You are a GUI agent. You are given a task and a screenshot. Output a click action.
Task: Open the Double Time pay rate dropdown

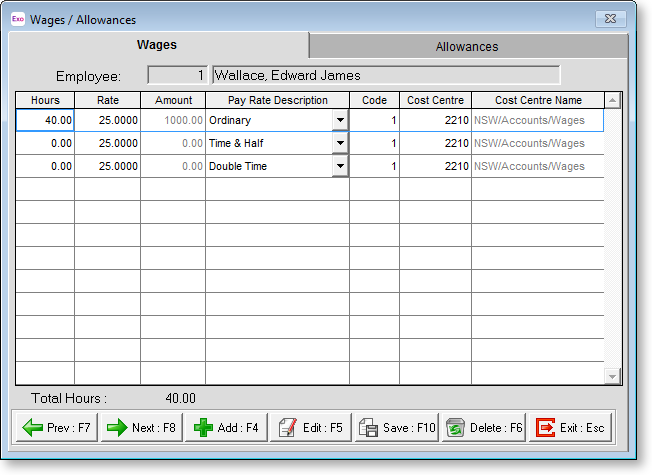coord(340,166)
